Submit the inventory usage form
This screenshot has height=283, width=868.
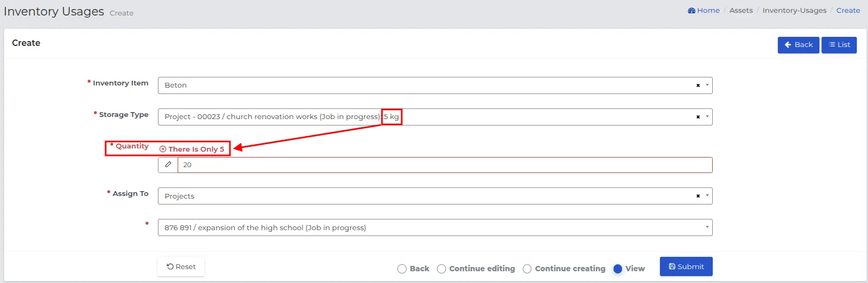(x=686, y=266)
